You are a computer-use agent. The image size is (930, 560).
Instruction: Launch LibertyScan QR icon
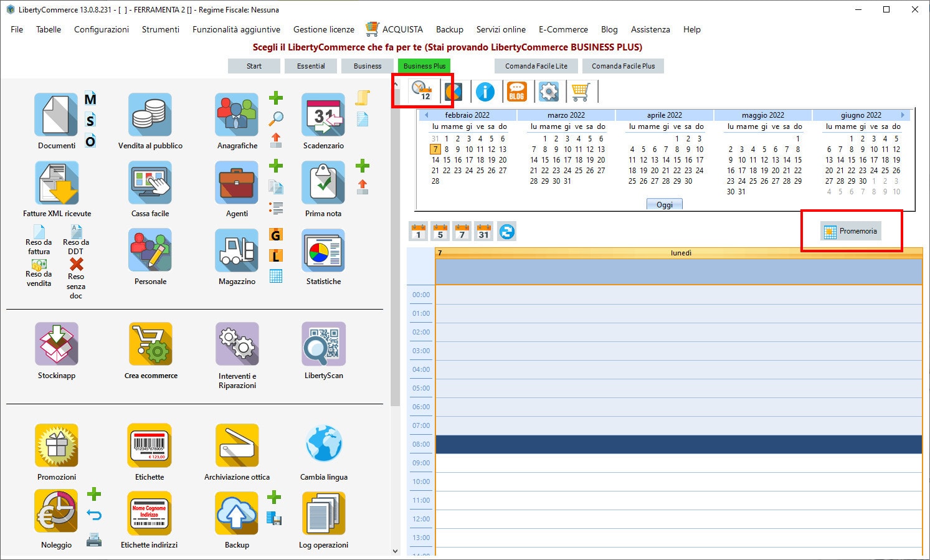point(323,344)
